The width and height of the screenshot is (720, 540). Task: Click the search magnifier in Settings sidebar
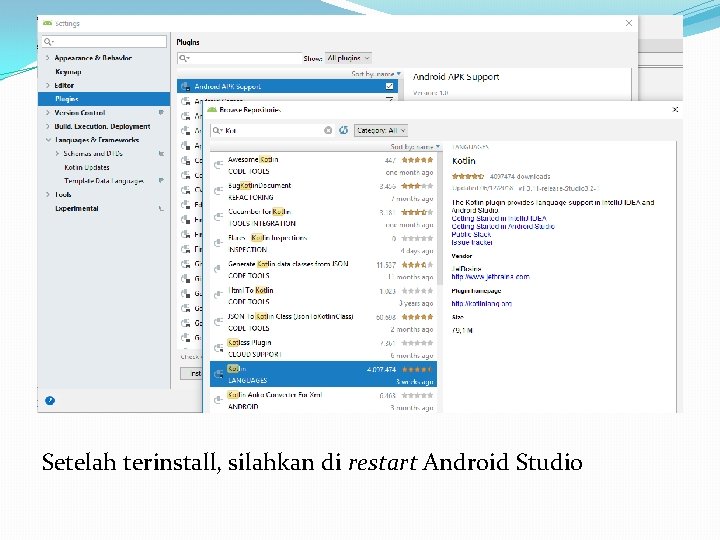[x=48, y=42]
